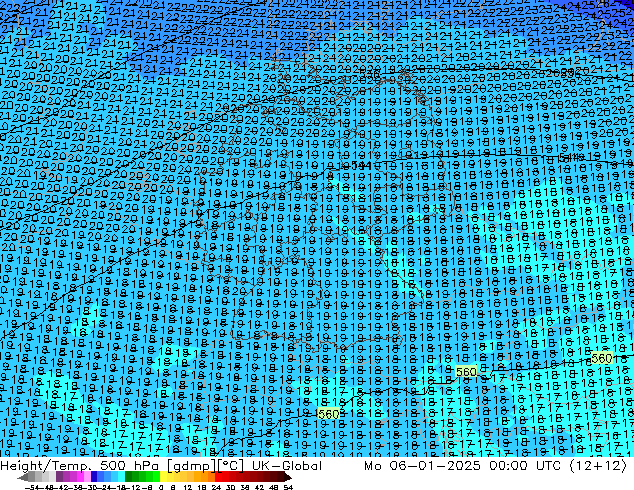Click the -54 value on the legend

(x=32, y=487)
